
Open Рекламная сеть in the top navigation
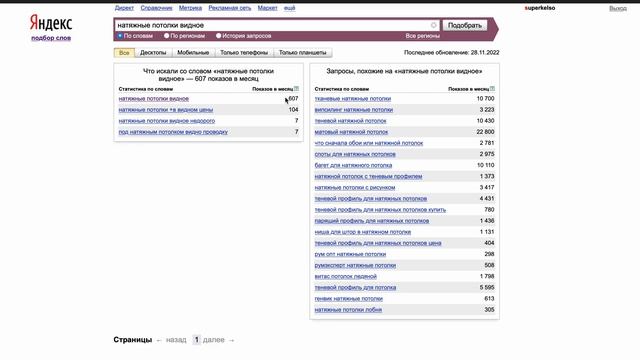tap(230, 8)
